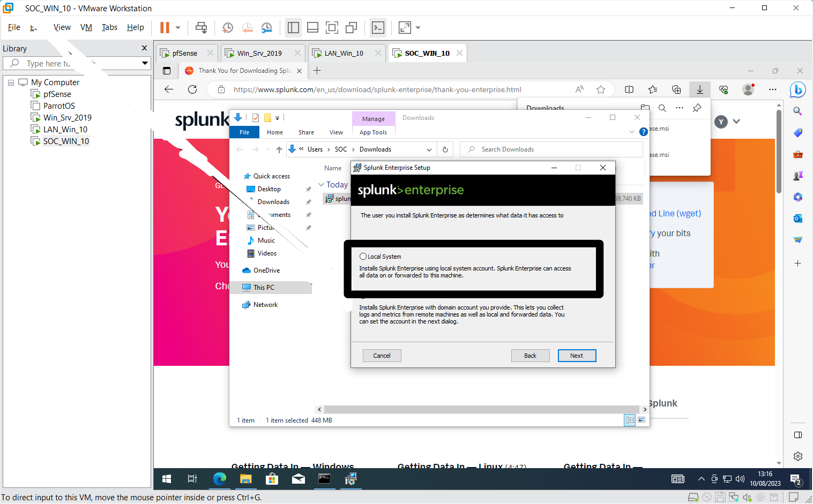This screenshot has height=504, width=813.
Task: Open the pause button dropdown arrow
Action: 178,27
